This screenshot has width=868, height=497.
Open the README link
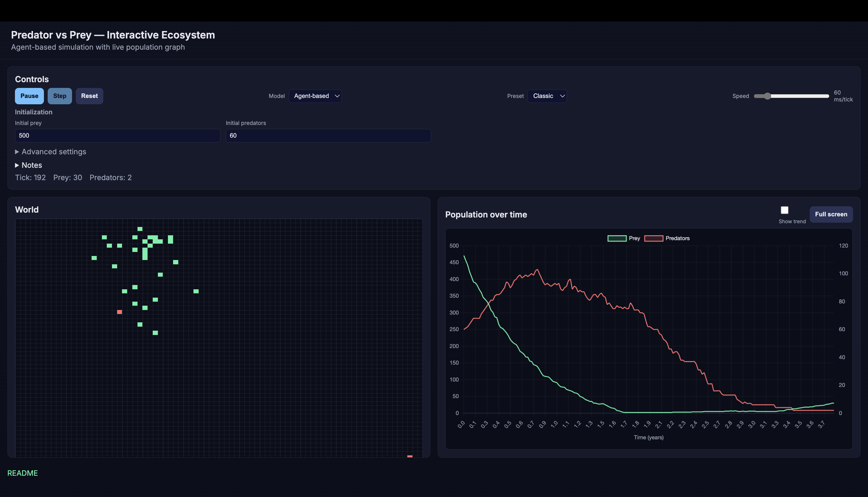click(22, 473)
